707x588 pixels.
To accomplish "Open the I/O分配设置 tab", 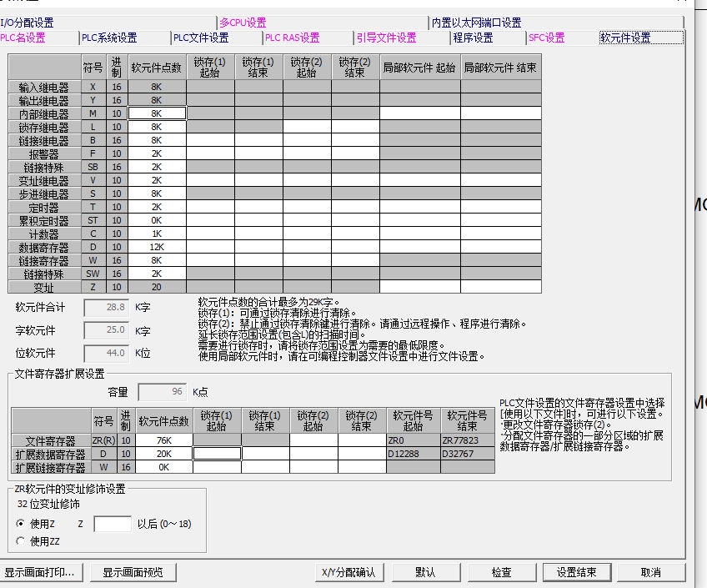I will click(x=27, y=23).
